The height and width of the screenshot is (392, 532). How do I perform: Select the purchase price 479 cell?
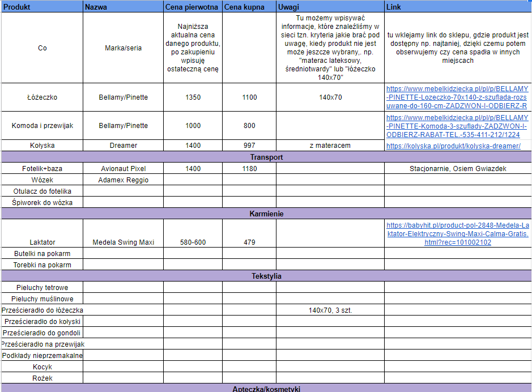[x=249, y=233]
